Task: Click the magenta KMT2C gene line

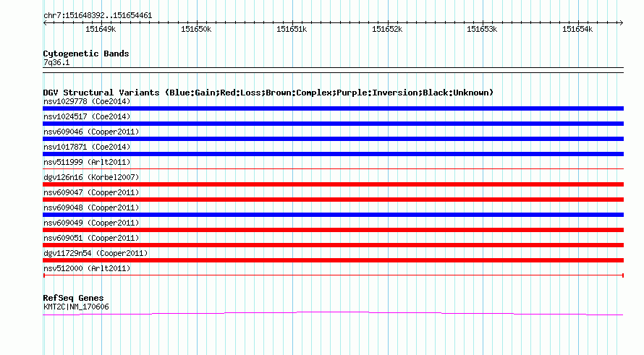Action: (x=333, y=314)
